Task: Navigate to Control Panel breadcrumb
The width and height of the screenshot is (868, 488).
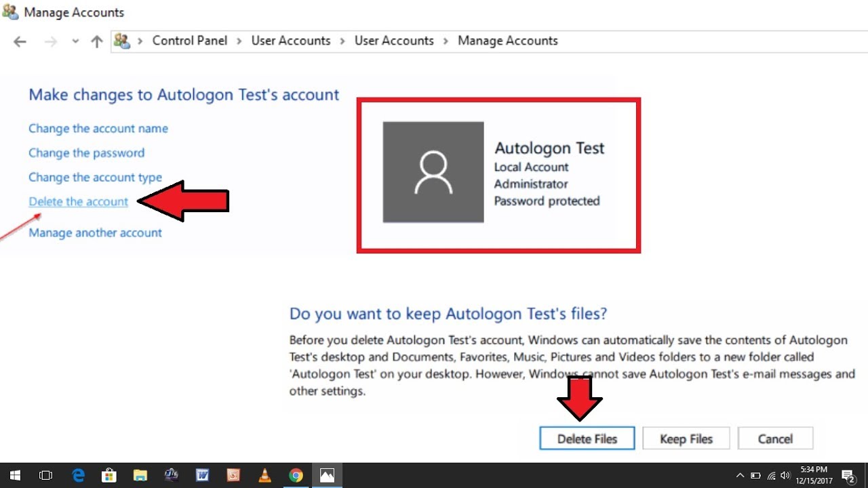Action: (x=189, y=41)
